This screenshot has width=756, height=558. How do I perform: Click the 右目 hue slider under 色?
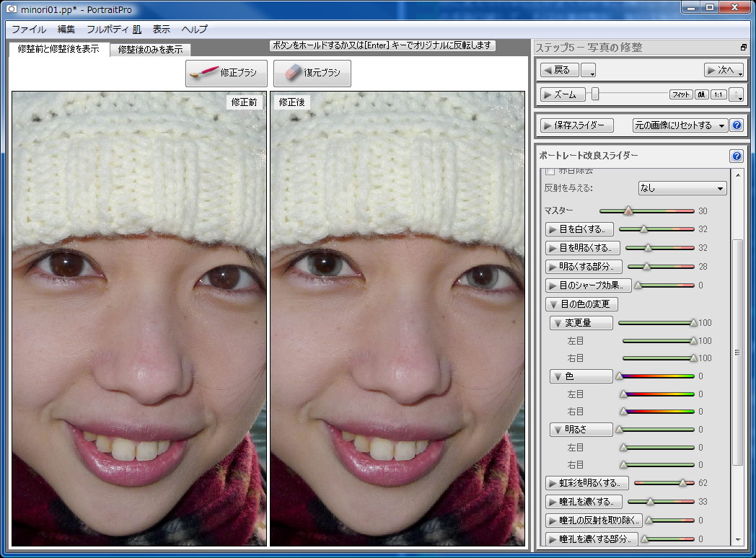(x=658, y=412)
